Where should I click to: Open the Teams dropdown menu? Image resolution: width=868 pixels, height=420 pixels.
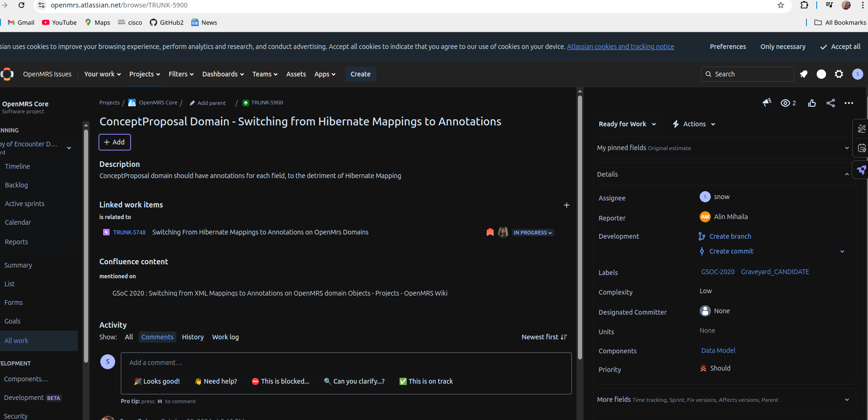265,74
